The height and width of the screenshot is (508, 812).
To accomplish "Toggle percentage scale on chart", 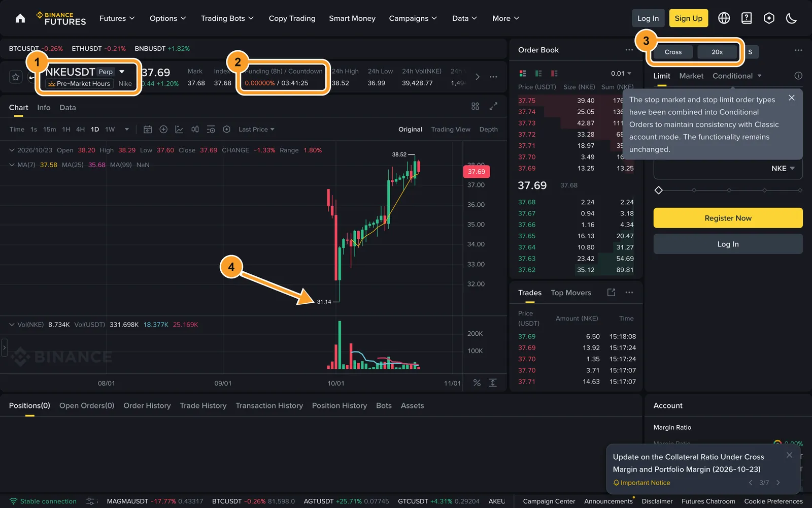I will pyautogui.click(x=477, y=383).
